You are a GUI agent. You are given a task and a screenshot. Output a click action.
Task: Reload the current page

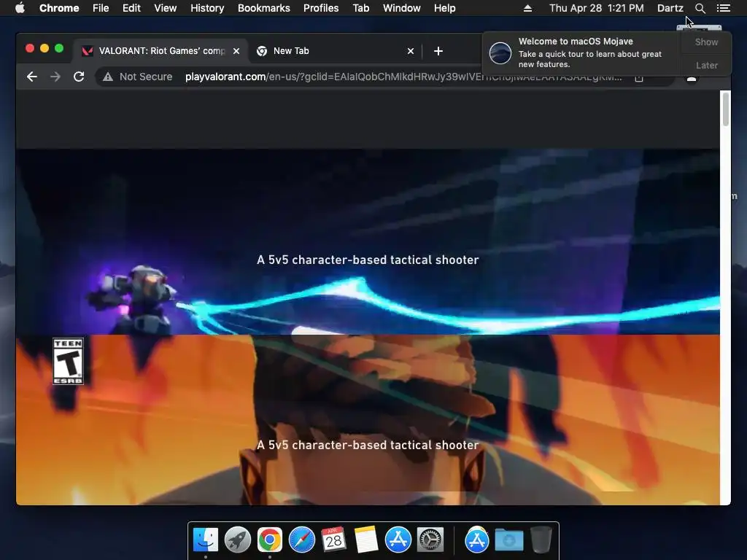pyautogui.click(x=79, y=77)
